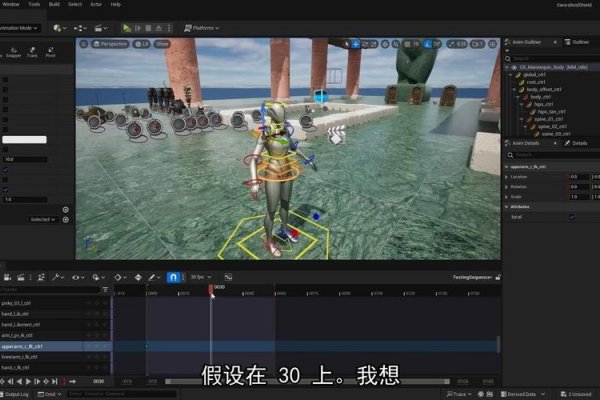The width and height of the screenshot is (600, 400).
Task: Open the Output Log
Action: [x=14, y=394]
